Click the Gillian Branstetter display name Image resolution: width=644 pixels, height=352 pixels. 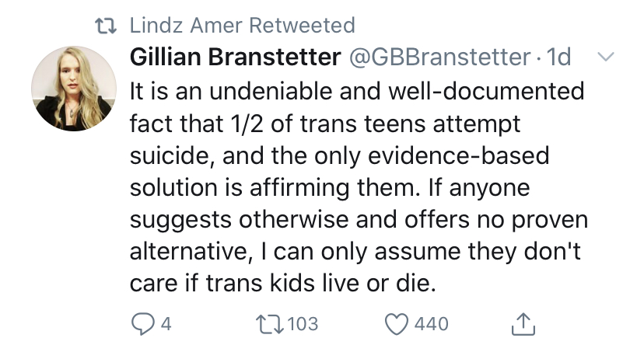tap(236, 57)
